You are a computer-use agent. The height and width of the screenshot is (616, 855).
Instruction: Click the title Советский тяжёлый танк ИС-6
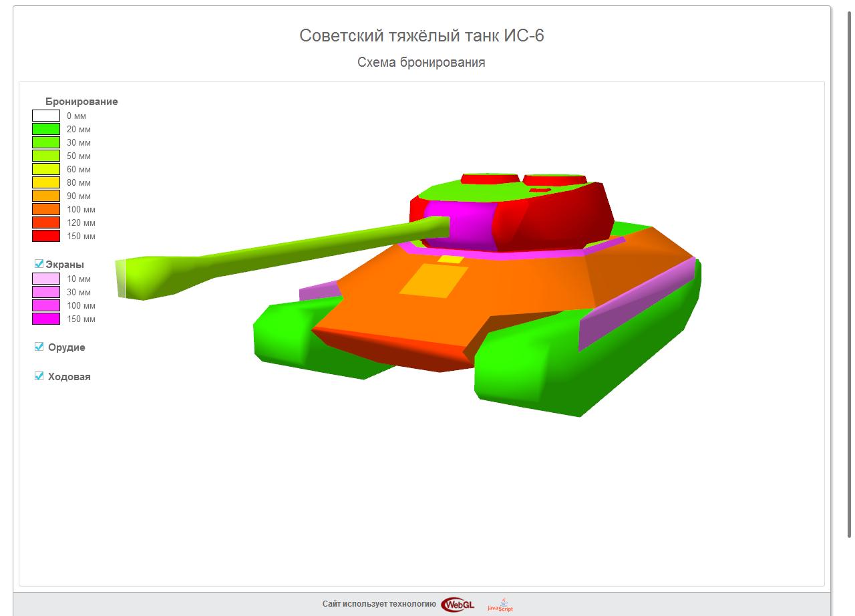(x=421, y=35)
